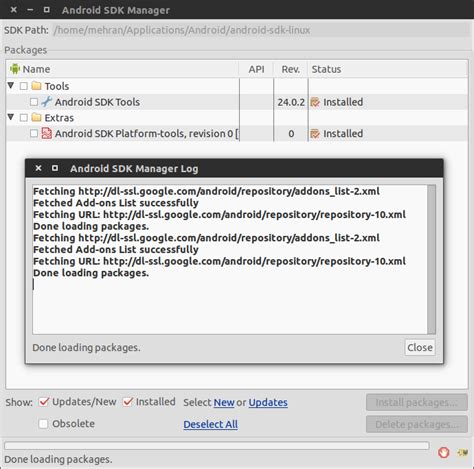Place cursor in the log text area
474x469 pixels.
230,259
